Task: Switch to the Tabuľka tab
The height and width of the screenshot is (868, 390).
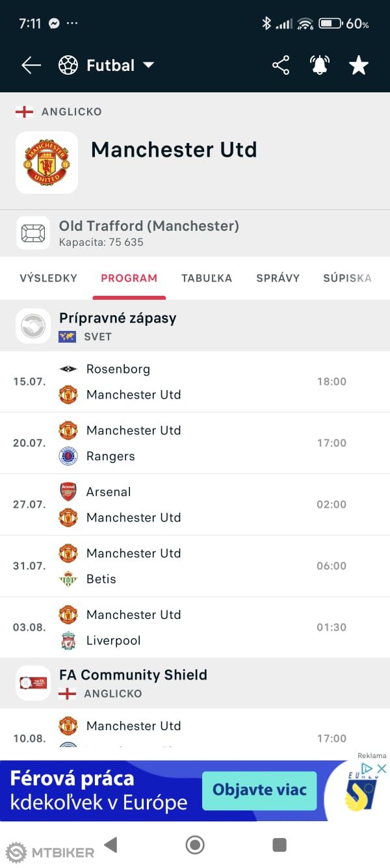Action: tap(207, 278)
